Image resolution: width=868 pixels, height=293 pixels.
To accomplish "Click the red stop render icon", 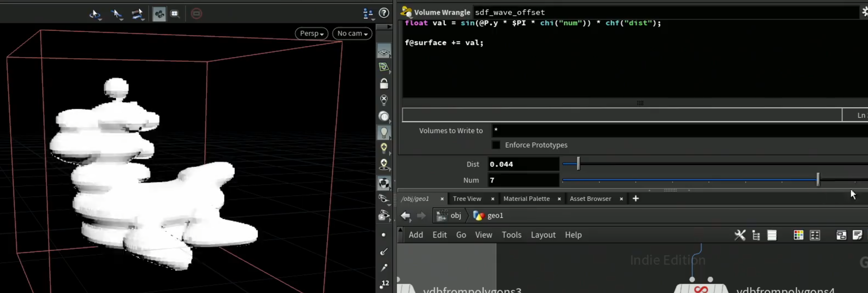I will (197, 13).
